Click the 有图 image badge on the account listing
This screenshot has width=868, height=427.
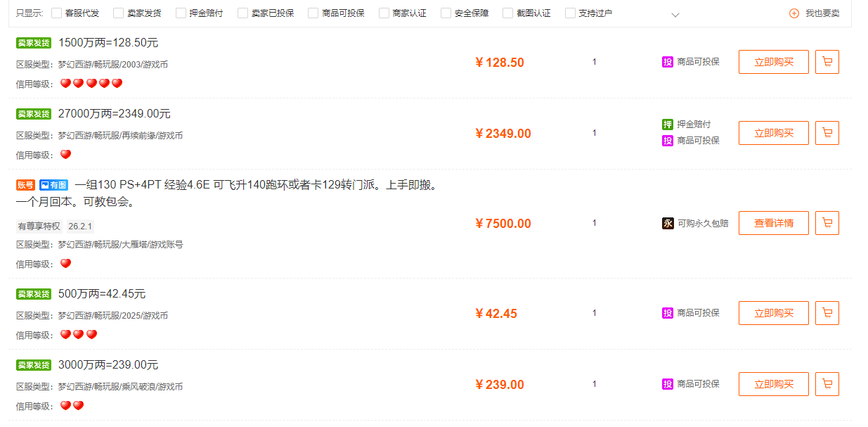click(54, 185)
